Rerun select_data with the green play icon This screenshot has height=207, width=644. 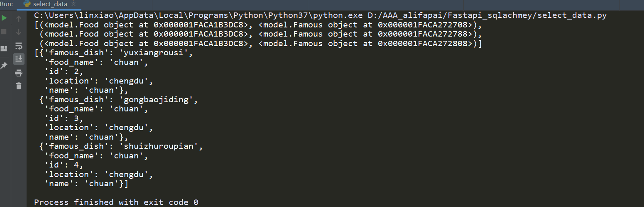click(4, 18)
